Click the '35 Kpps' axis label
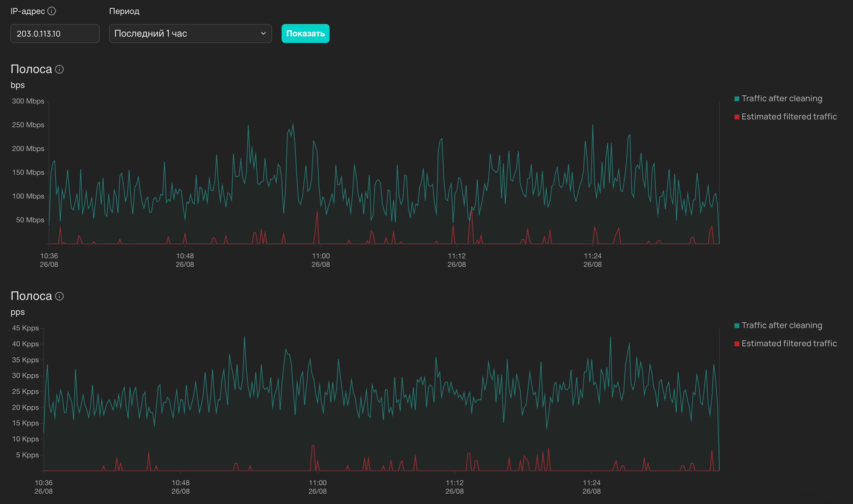This screenshot has width=853, height=504. 25,360
